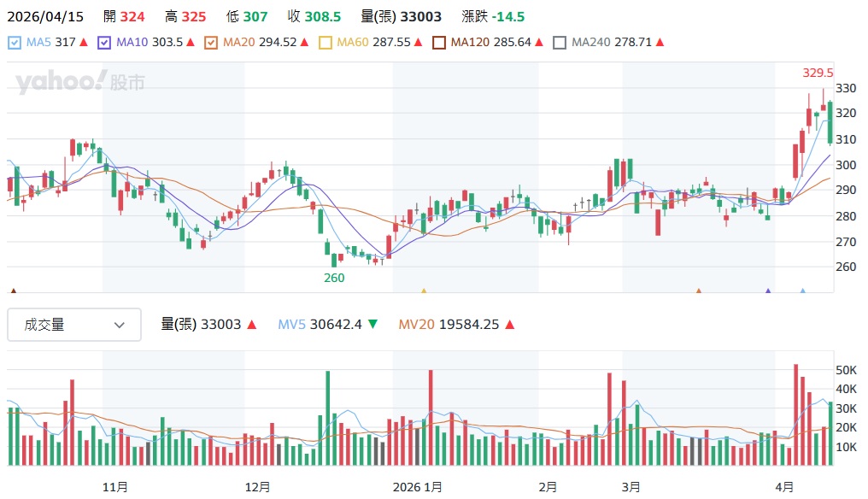Image resolution: width=868 pixels, height=499 pixels.
Task: Open the 成交量 indicator dropdown
Action: (x=74, y=325)
